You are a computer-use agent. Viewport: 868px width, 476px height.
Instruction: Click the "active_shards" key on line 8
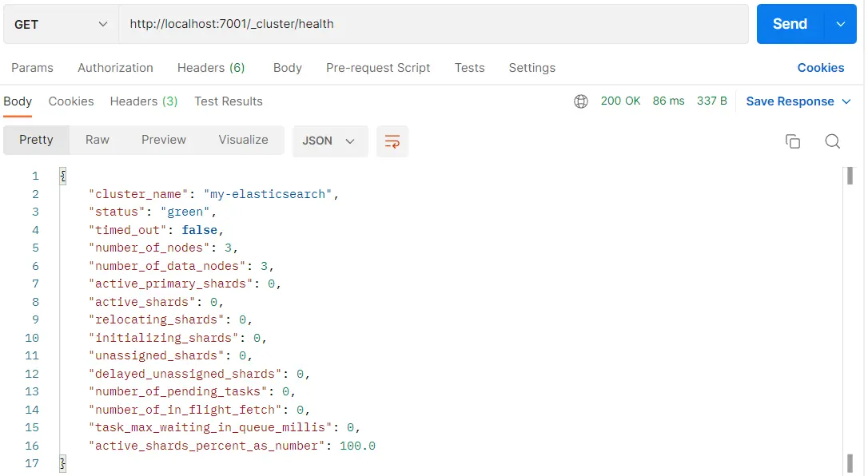142,302
